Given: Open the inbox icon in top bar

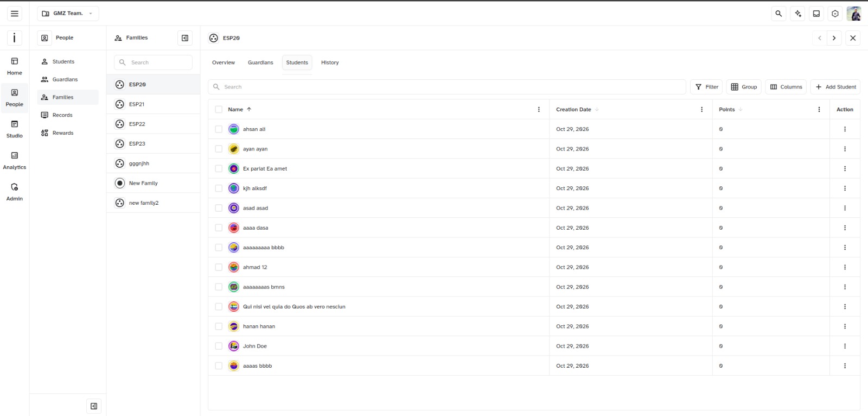Looking at the screenshot, I should [816, 14].
